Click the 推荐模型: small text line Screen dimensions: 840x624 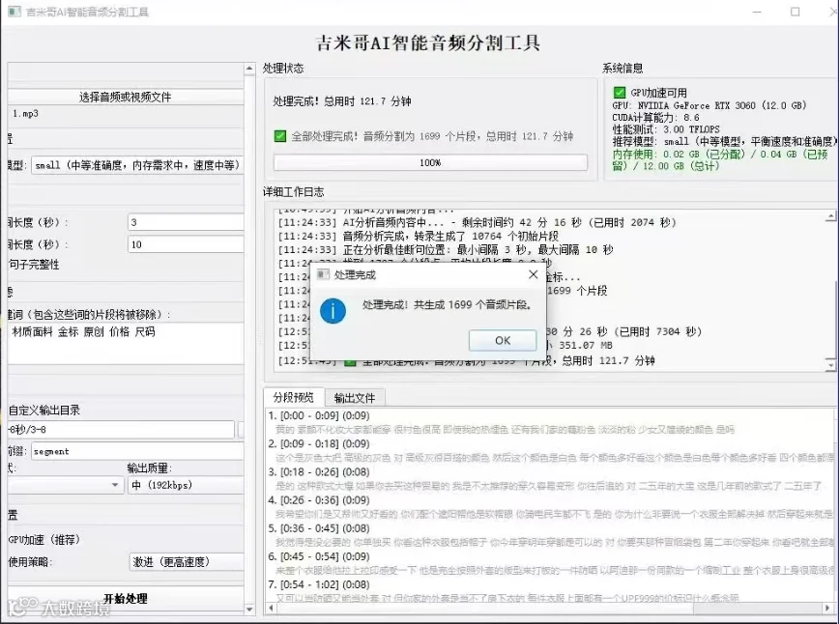pos(724,141)
